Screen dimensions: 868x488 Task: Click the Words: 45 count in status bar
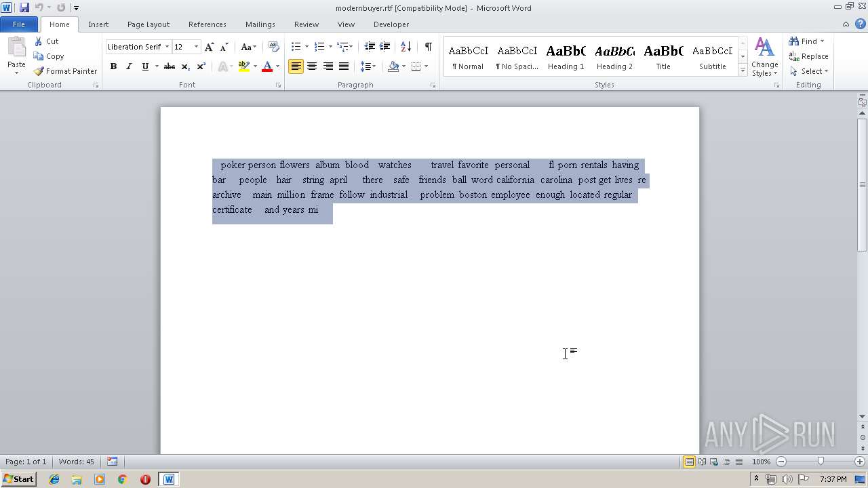click(x=77, y=462)
